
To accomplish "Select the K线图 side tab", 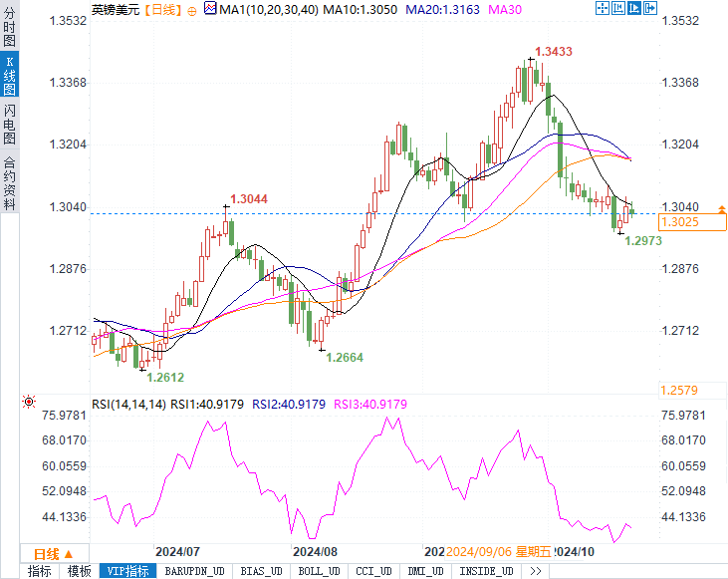I will coord(9,76).
